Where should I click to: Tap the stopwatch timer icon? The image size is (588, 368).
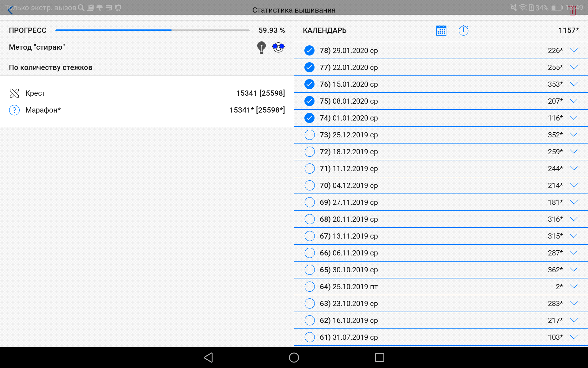463,30
